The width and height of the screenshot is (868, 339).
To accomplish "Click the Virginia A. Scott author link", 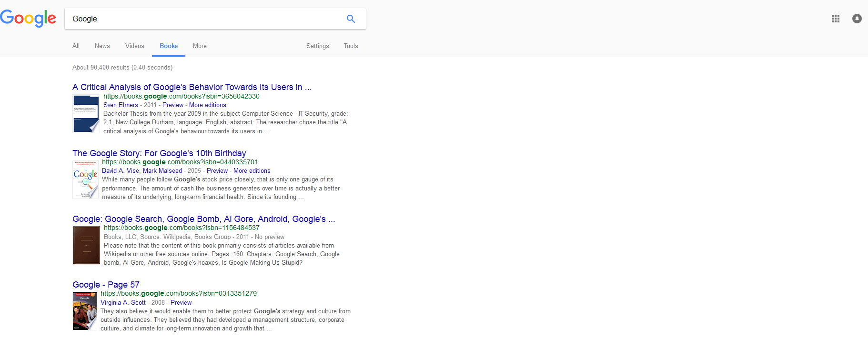I will [x=123, y=303].
